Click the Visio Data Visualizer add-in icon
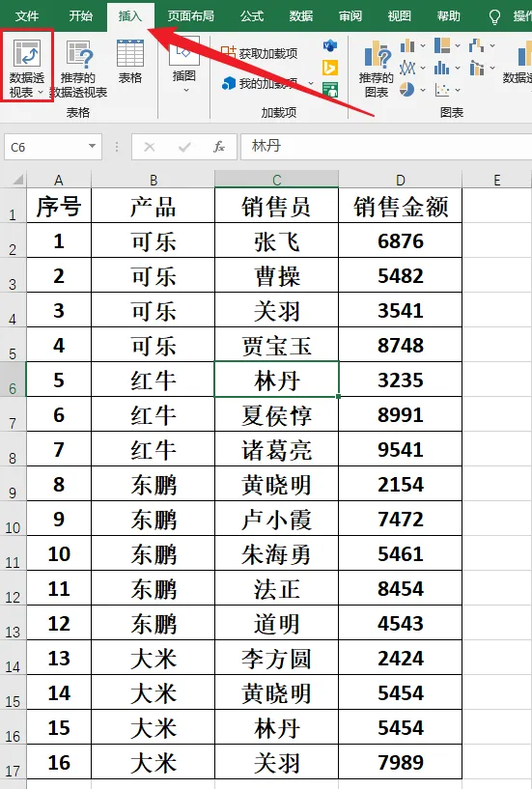Image resolution: width=532 pixels, height=789 pixels. coord(330,45)
